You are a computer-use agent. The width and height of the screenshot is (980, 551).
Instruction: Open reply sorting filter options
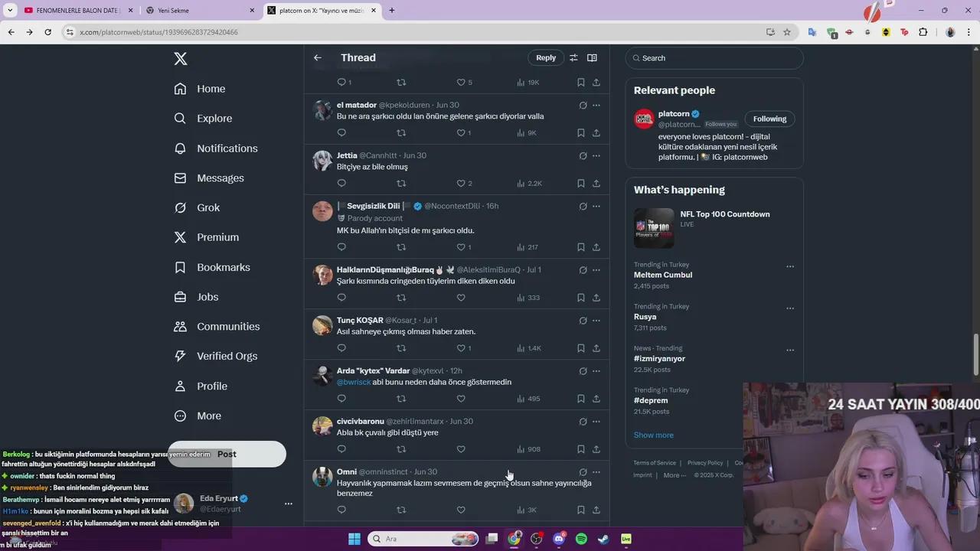tap(573, 58)
